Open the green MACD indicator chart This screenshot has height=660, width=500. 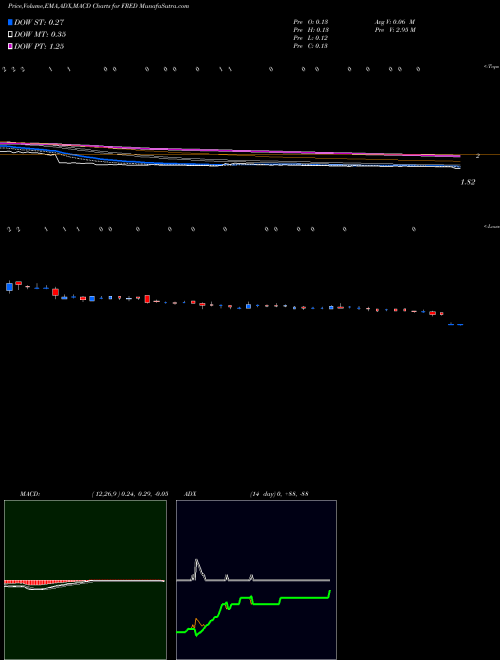coord(85,580)
